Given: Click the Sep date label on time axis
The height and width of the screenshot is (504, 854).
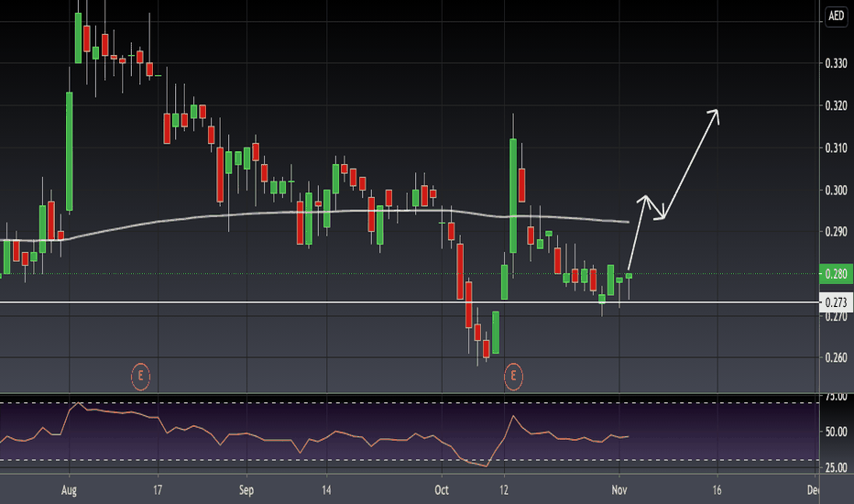Looking at the screenshot, I should click(246, 490).
